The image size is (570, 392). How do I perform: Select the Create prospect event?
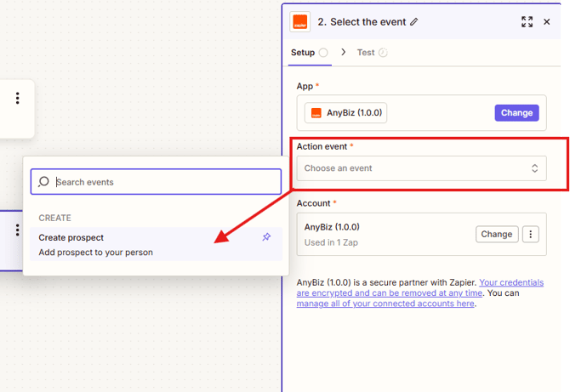pyautogui.click(x=156, y=244)
